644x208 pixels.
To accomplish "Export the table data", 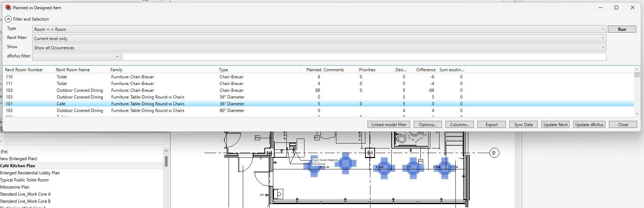I will click(491, 125).
